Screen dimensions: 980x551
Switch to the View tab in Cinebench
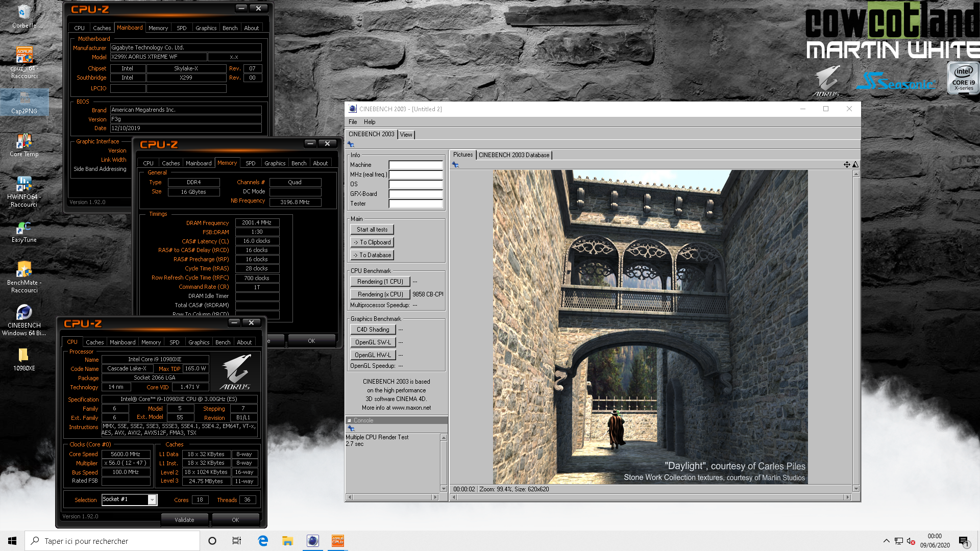point(406,135)
